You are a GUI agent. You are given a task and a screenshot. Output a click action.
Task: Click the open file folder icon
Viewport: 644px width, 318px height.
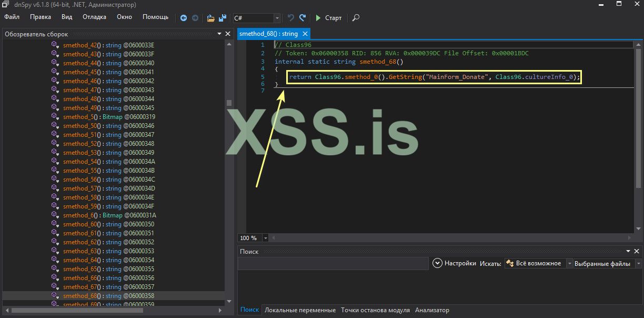(x=211, y=18)
